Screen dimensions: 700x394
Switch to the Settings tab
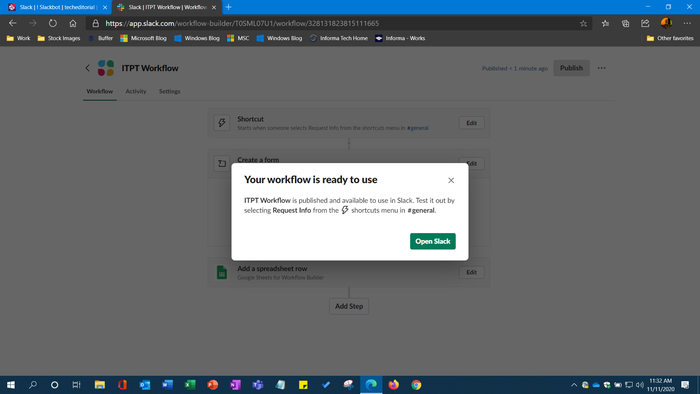pyautogui.click(x=170, y=91)
